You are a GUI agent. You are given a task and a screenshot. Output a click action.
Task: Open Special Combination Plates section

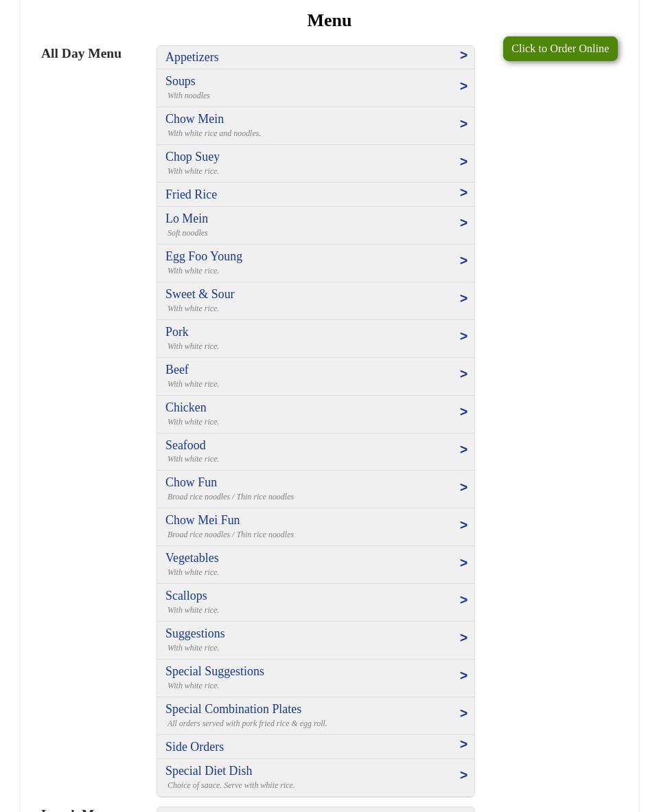pos(233,709)
